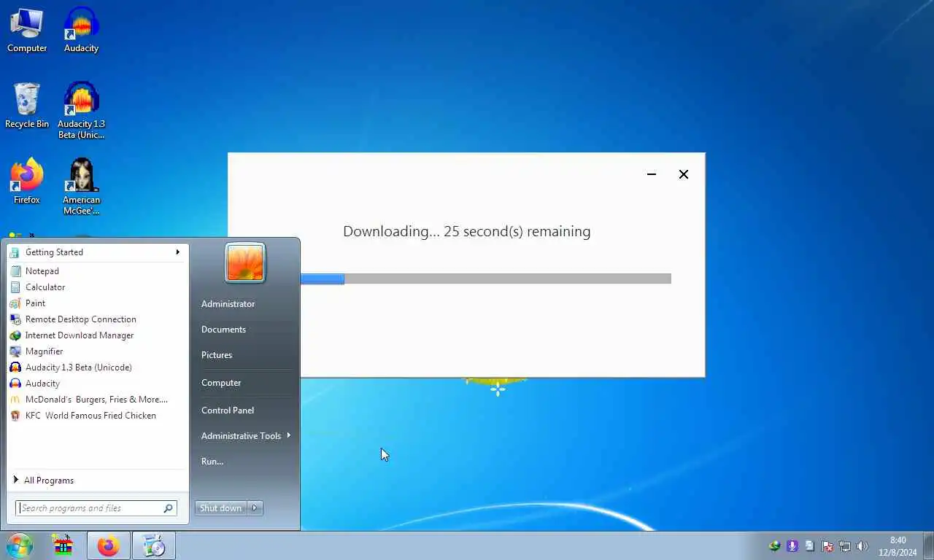This screenshot has width=934, height=560.
Task: Launch Remote Desktop Connection
Action: [x=97, y=319]
